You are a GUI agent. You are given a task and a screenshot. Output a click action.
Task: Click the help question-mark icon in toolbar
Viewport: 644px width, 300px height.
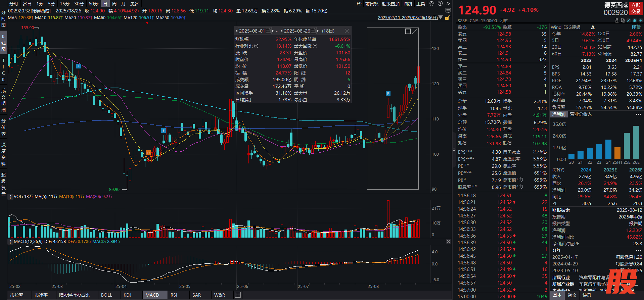(x=440, y=4)
